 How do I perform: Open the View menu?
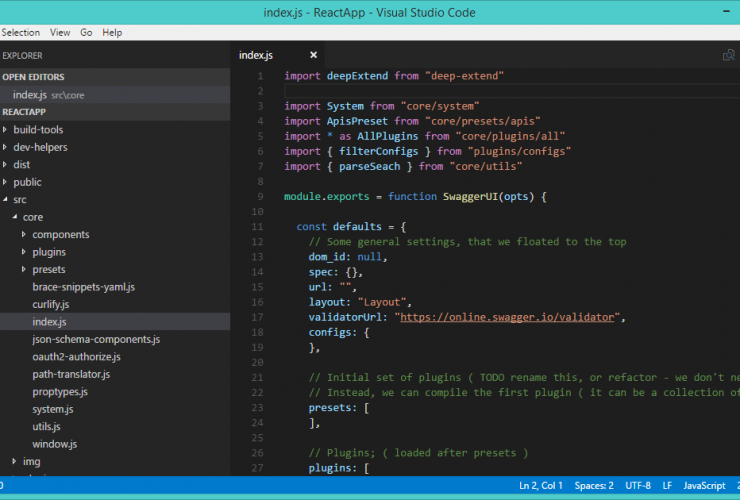60,32
